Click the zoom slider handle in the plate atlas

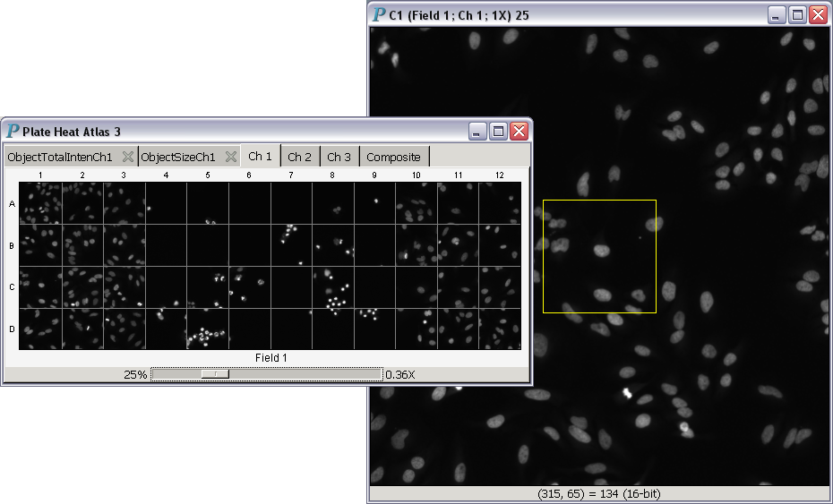(x=215, y=374)
